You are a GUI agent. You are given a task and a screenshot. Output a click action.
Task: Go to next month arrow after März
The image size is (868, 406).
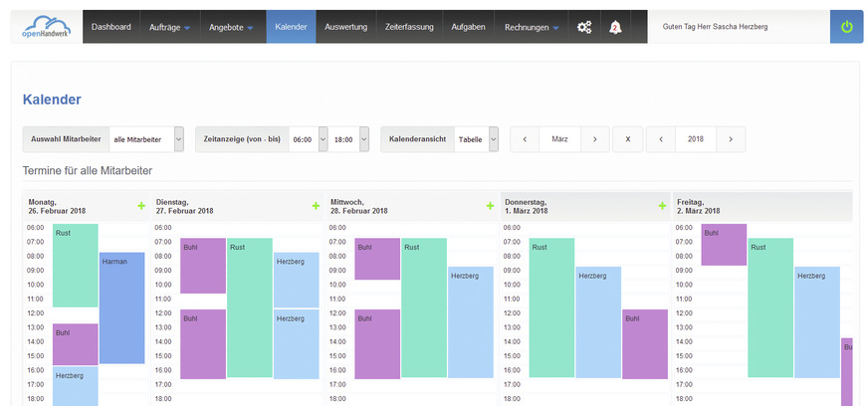594,140
